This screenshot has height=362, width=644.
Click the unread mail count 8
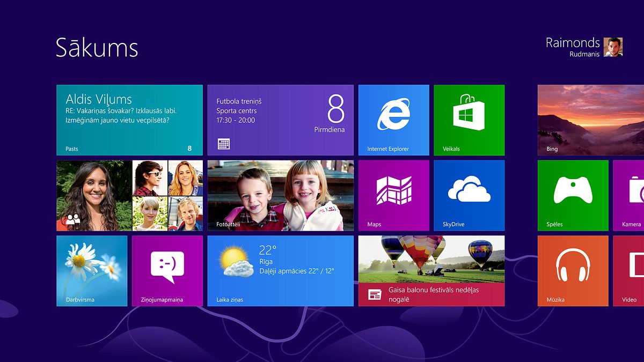click(189, 149)
